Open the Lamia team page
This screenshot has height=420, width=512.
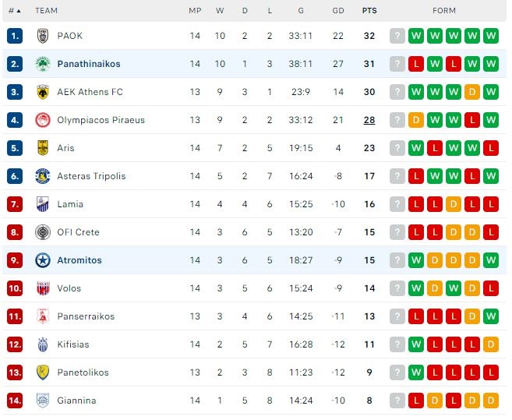click(70, 204)
